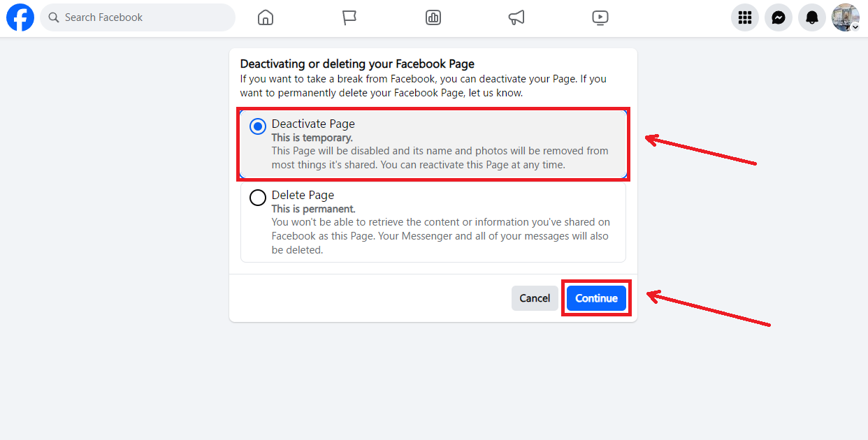Open the Home feed icon
The width and height of the screenshot is (868, 440).
point(266,17)
